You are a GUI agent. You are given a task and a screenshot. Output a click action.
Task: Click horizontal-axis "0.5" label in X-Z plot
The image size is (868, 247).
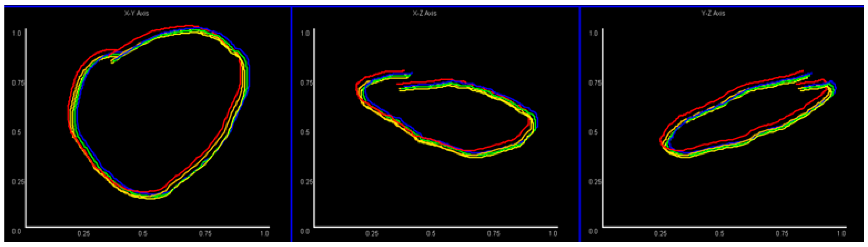click(431, 233)
